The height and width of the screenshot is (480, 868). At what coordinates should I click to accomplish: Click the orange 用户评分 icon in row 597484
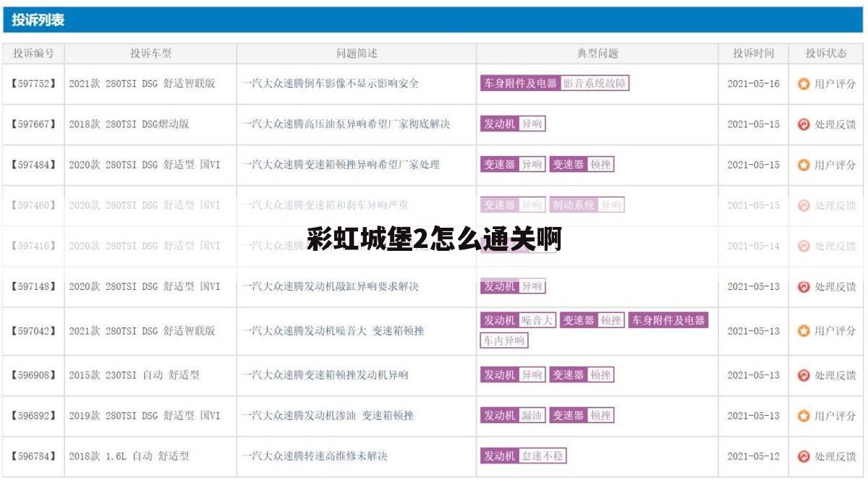pos(804,165)
